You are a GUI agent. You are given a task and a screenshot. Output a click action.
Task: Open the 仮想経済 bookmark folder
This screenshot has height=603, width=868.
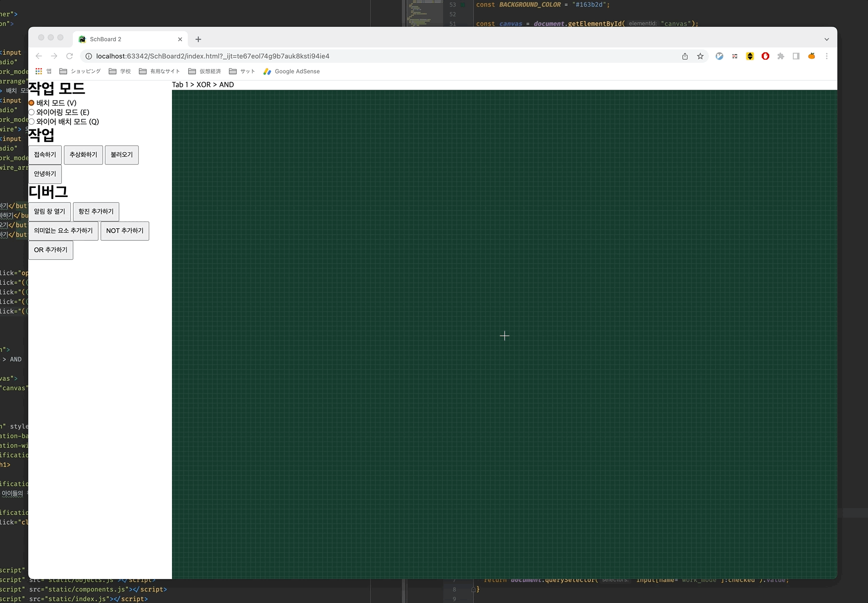pyautogui.click(x=205, y=71)
